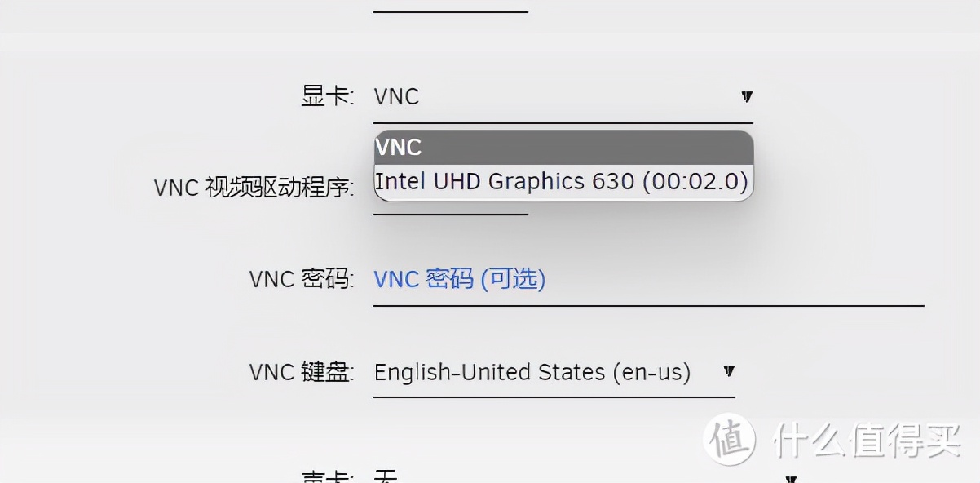Click the VNC 键盘 dropdown arrow icon
The image size is (980, 483).
728,372
